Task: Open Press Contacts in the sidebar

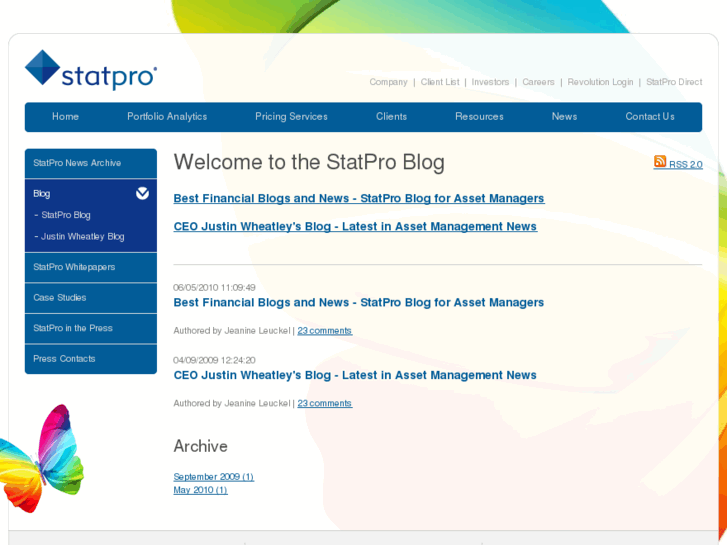Action: 91,359
